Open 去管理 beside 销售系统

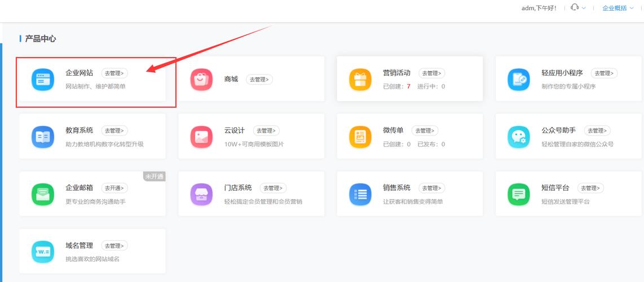431,188
